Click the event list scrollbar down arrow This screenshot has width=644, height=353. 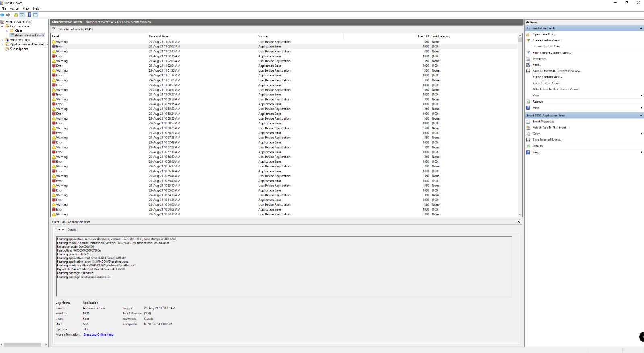pos(520,215)
